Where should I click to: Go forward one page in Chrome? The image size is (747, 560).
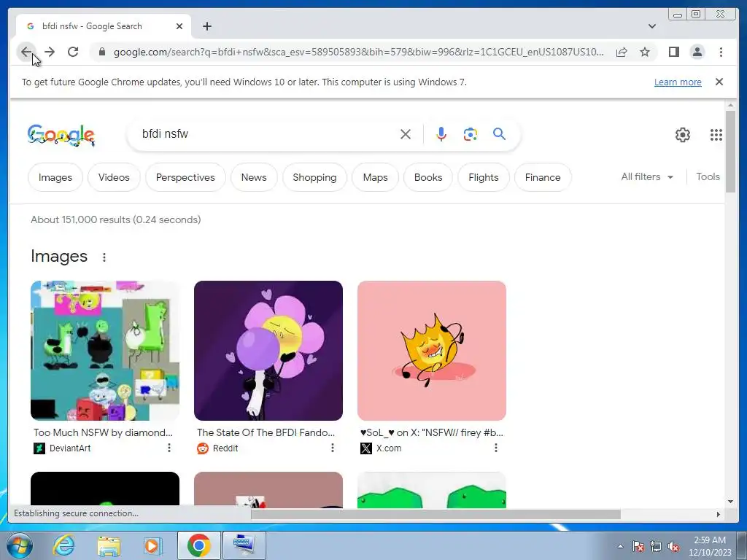click(50, 52)
